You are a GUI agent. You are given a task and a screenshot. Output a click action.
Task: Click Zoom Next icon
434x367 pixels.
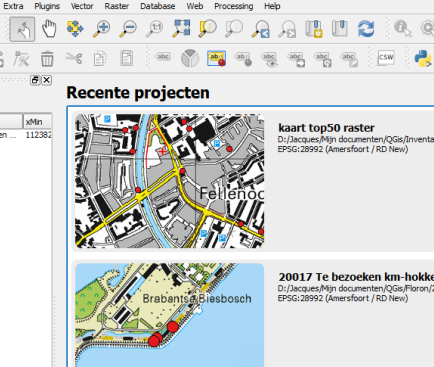(x=287, y=29)
